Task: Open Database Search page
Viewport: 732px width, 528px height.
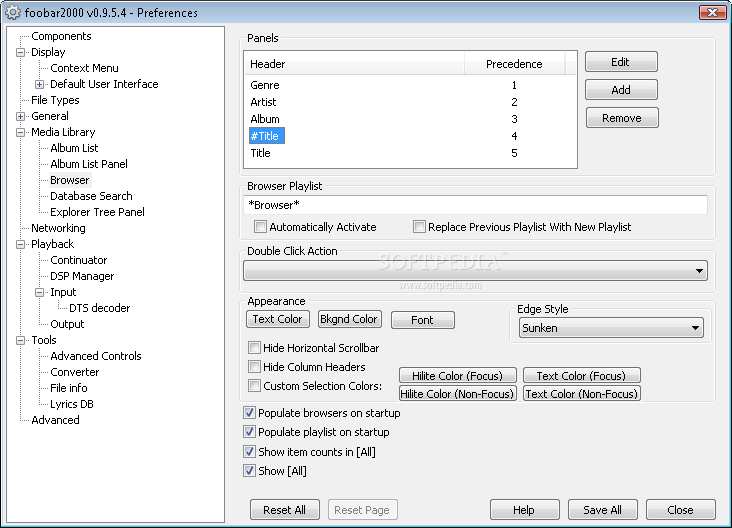Action: pyautogui.click(x=92, y=196)
